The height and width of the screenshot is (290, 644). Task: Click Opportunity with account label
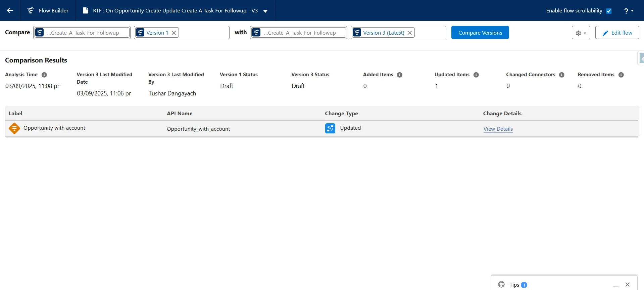(x=54, y=128)
